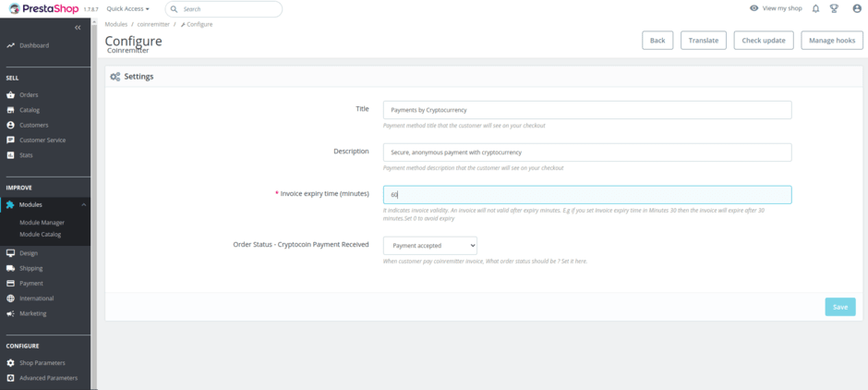Screen dimensions: 868x390
Task: Focus the Description input field
Action: click(587, 152)
